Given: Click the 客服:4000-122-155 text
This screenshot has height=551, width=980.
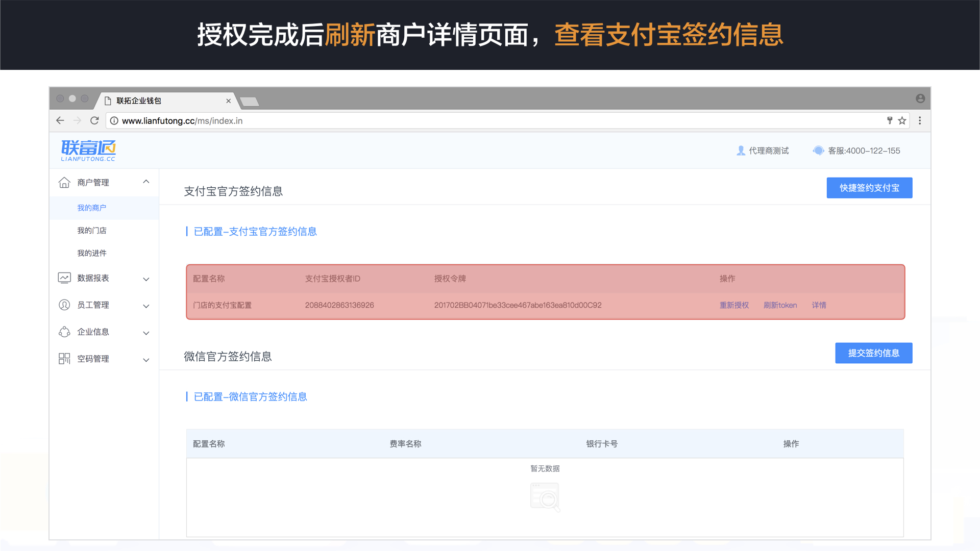Looking at the screenshot, I should [x=864, y=151].
